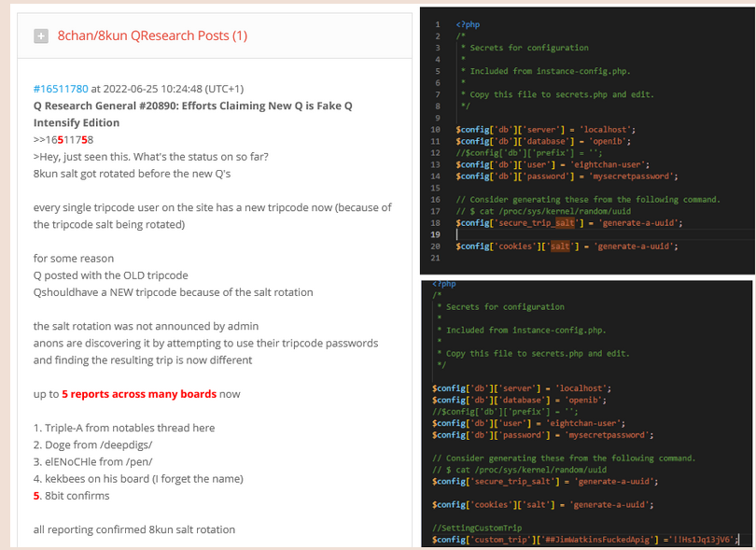Click the line 'all reporting confirmed 8kun salt rotation'

pos(134,529)
